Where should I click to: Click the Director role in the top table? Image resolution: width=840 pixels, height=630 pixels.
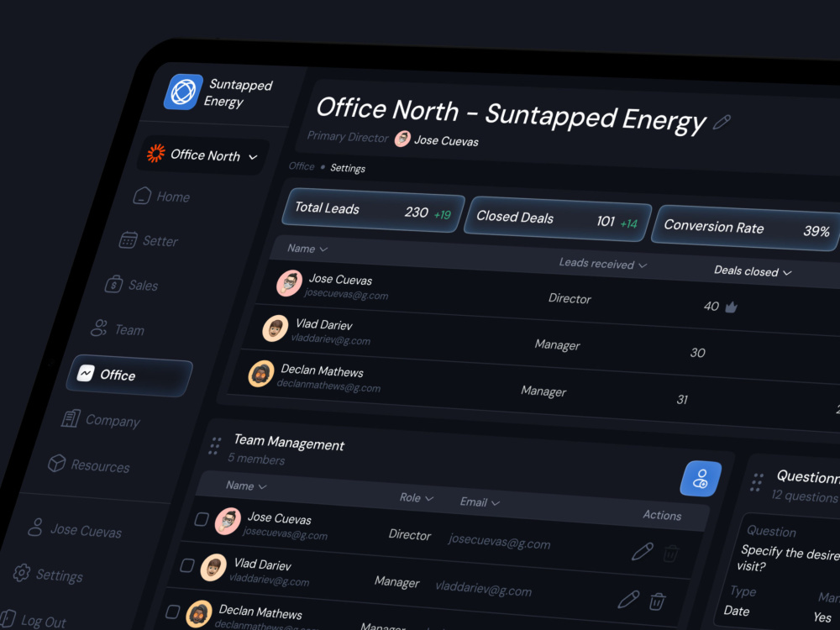[570, 298]
